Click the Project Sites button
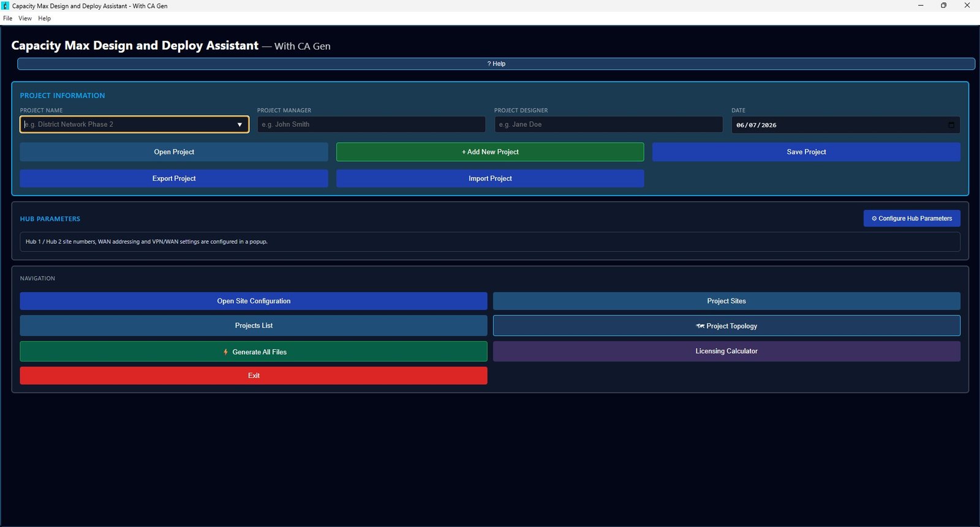Viewport: 980px width, 527px height. point(726,301)
